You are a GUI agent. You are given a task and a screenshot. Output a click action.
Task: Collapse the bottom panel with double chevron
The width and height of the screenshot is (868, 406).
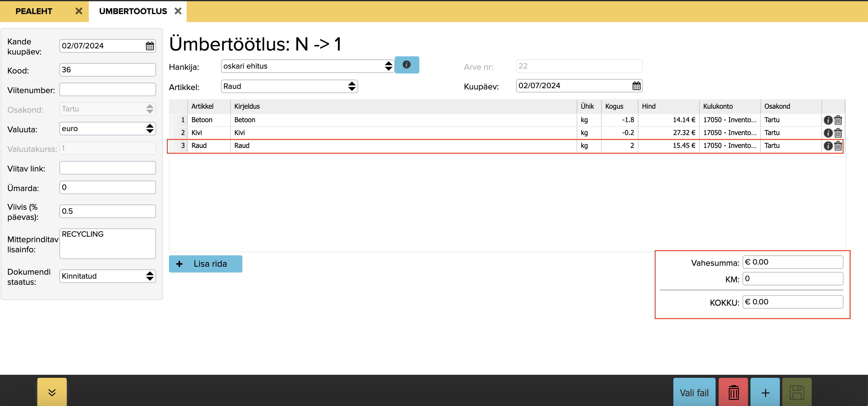(x=52, y=392)
